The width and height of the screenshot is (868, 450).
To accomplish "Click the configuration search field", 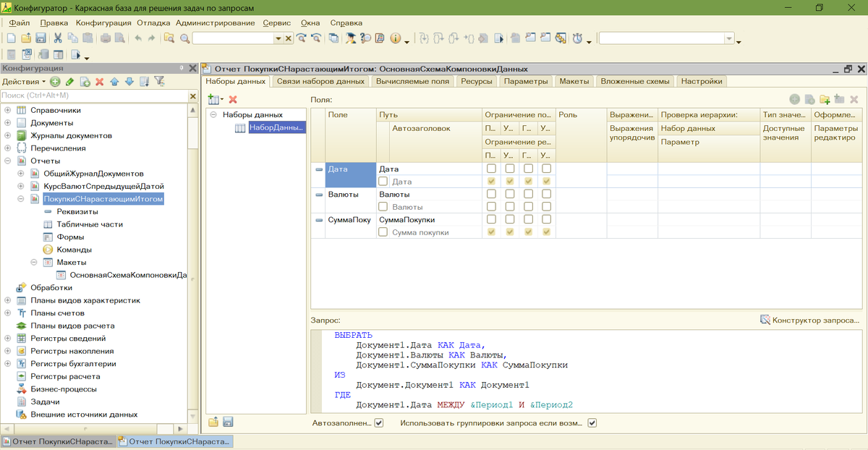I will pyautogui.click(x=93, y=95).
